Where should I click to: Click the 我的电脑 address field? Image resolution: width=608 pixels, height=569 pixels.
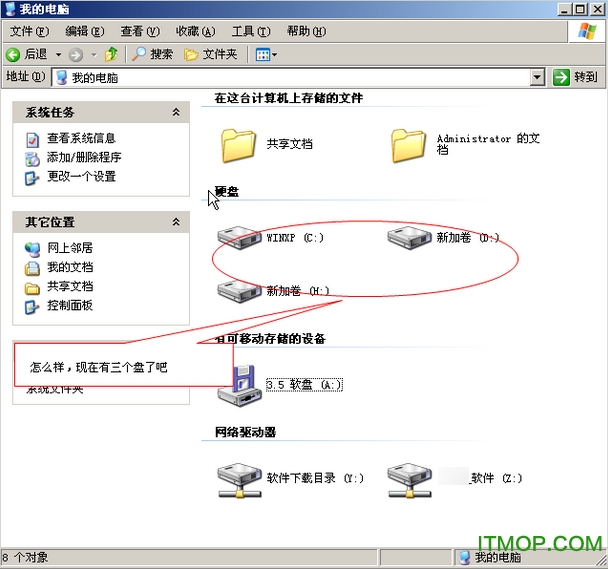292,78
